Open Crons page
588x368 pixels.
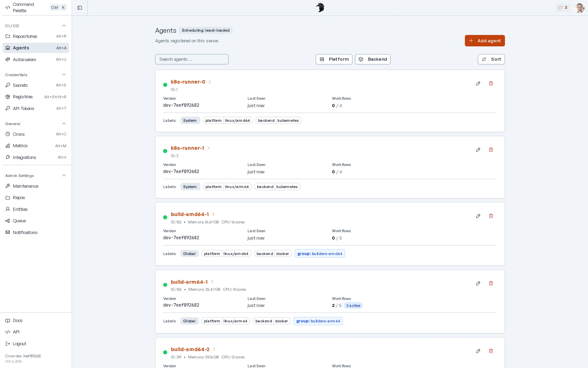[36, 134]
